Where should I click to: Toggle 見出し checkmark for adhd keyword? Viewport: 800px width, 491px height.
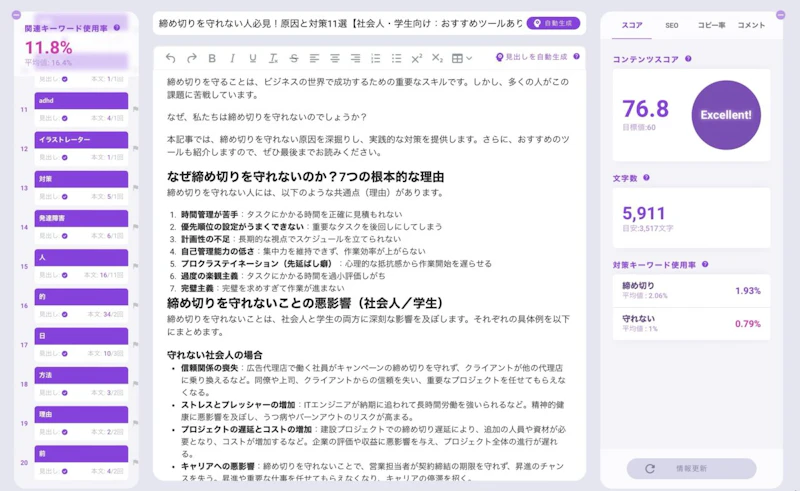pyautogui.click(x=65, y=118)
